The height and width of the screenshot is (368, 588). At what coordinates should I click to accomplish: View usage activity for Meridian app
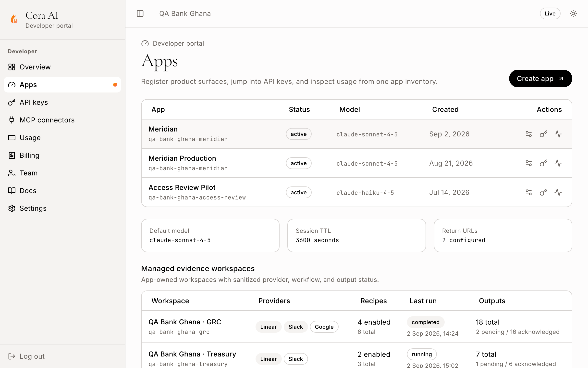click(x=558, y=134)
